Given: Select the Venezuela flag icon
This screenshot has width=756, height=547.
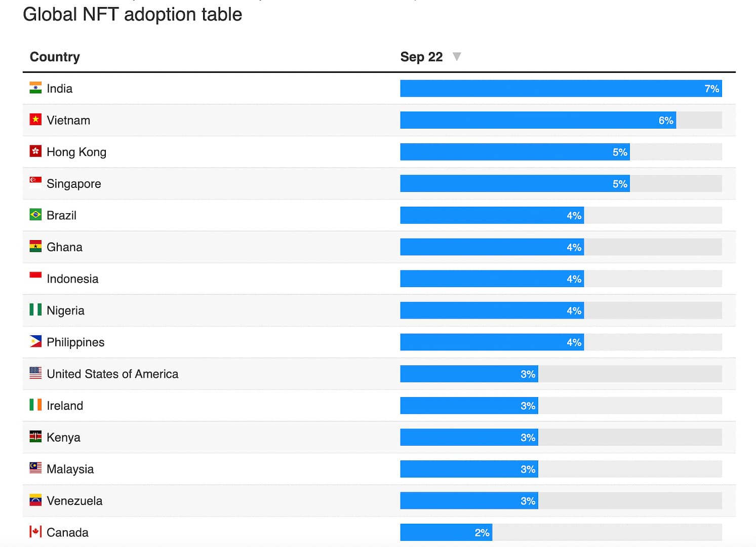Looking at the screenshot, I should (35, 500).
